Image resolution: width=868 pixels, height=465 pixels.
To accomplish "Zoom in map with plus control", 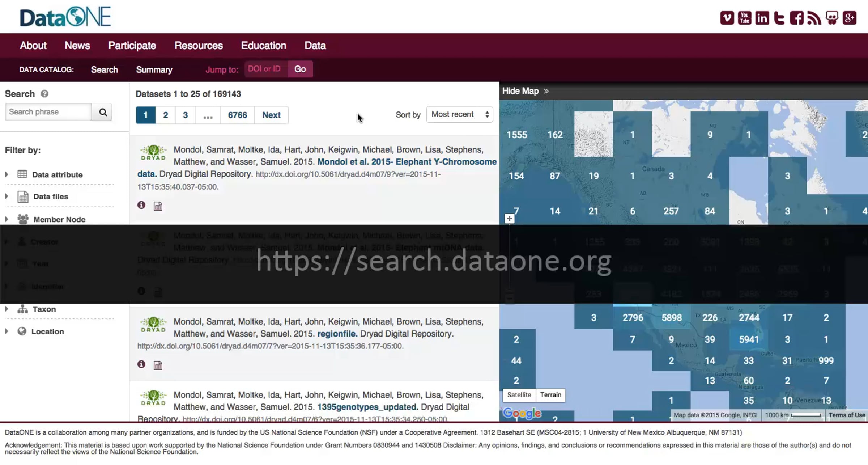I will pyautogui.click(x=509, y=219).
